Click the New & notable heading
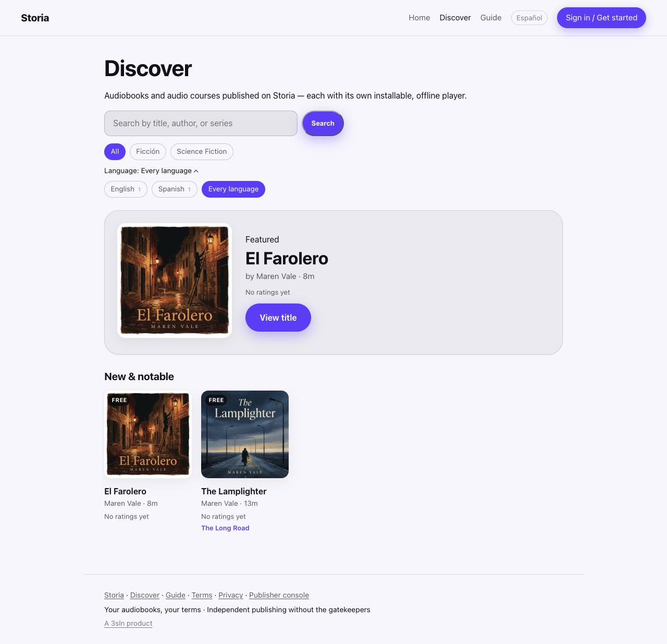This screenshot has width=667, height=644. (139, 376)
